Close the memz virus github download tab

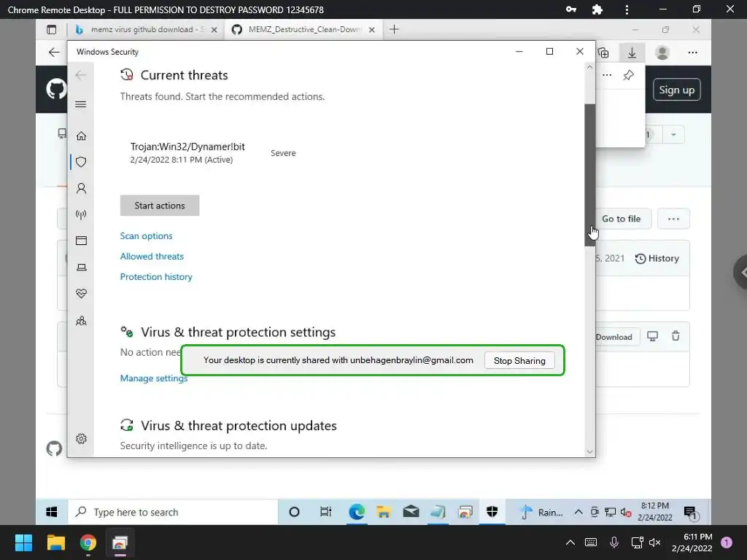(x=214, y=29)
